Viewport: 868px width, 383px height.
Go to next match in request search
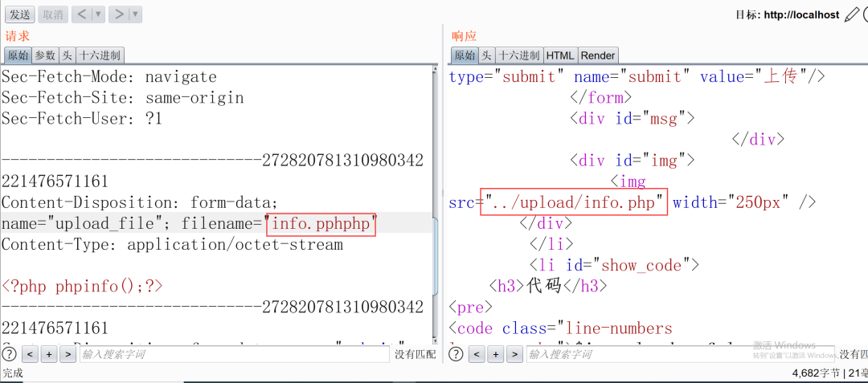68,354
